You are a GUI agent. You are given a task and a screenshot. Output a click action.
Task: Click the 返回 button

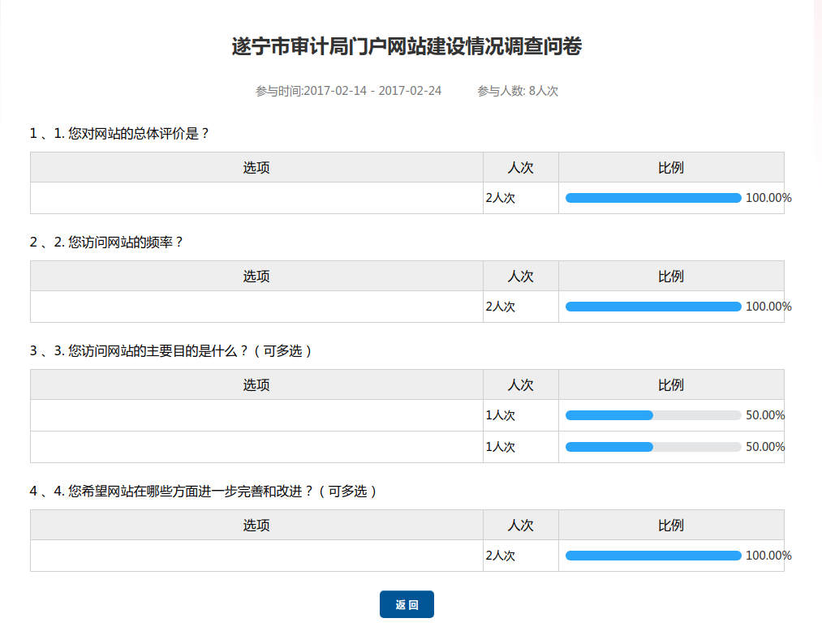coord(407,604)
